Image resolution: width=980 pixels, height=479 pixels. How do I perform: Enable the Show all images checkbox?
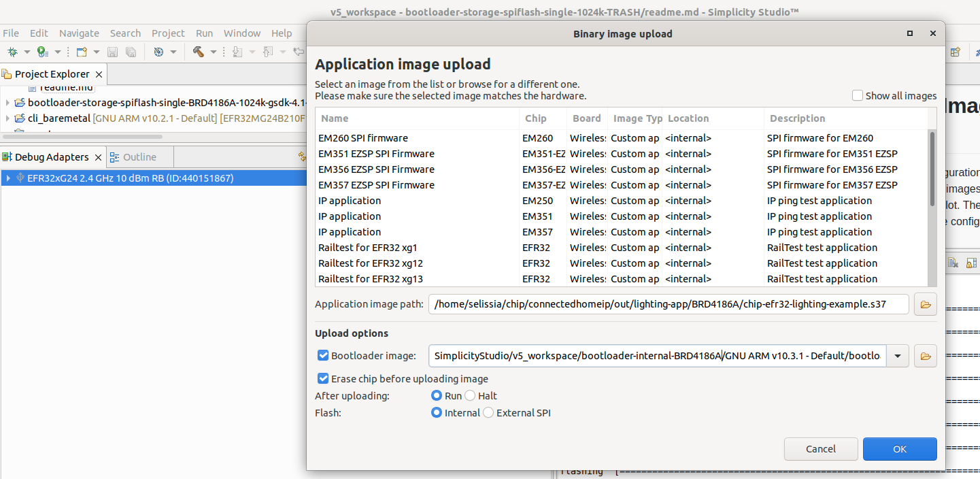click(x=858, y=96)
